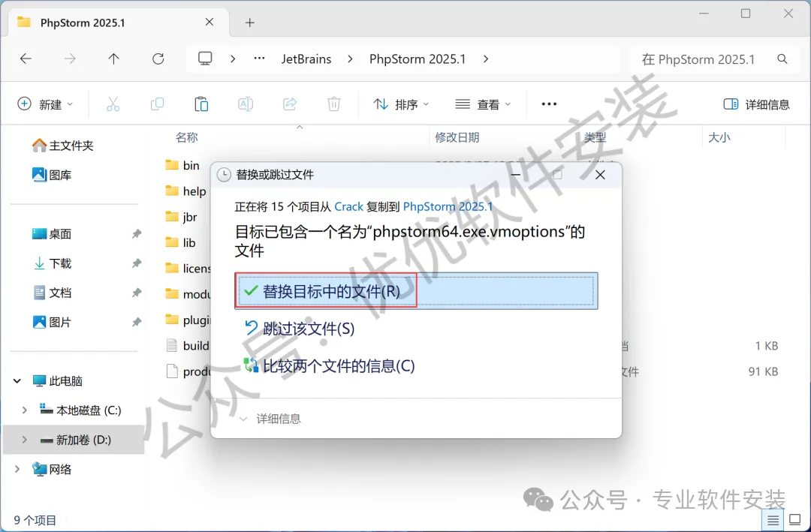
Task: Select 图库 in navigation pane
Action: coord(52,176)
